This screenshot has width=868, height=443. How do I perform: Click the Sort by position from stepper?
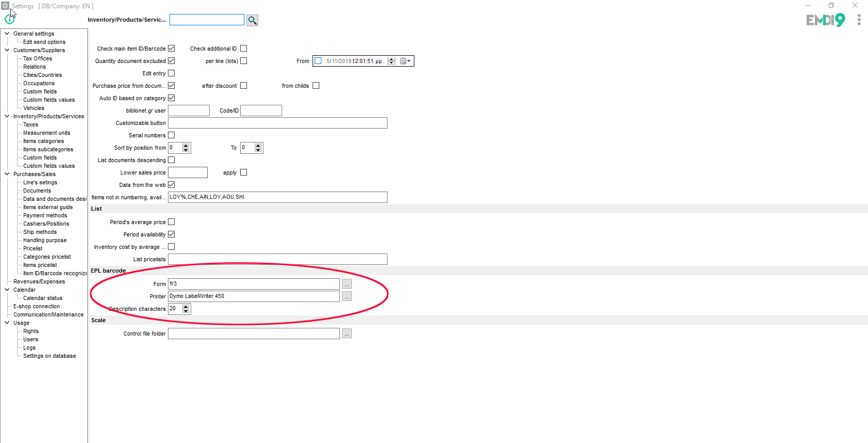click(186, 148)
